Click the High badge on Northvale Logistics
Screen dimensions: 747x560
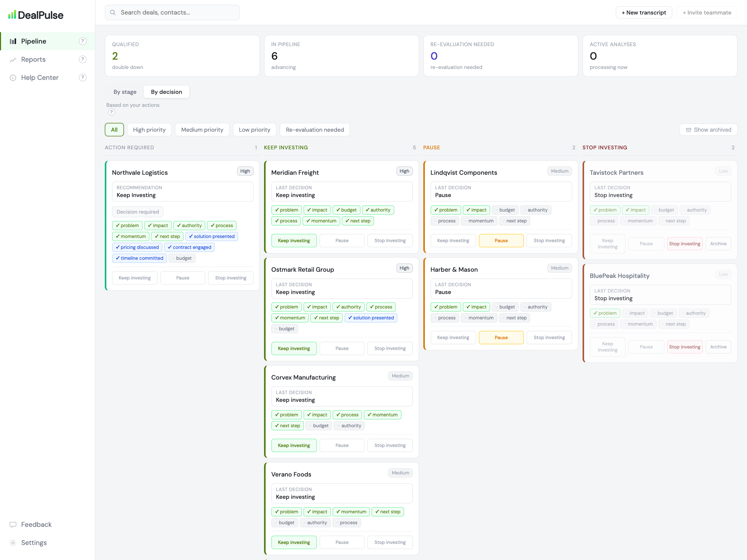[245, 171]
